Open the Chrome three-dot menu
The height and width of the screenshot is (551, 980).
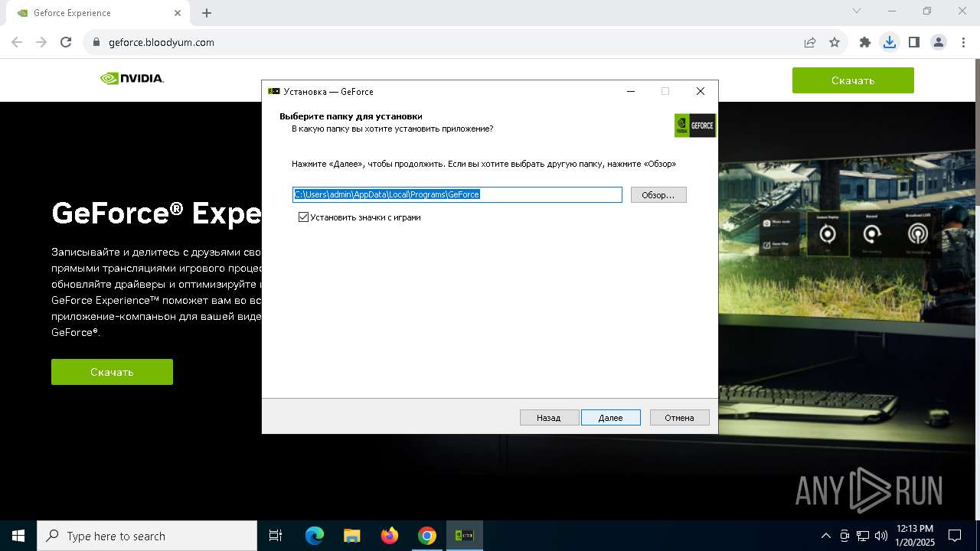pyautogui.click(x=962, y=42)
